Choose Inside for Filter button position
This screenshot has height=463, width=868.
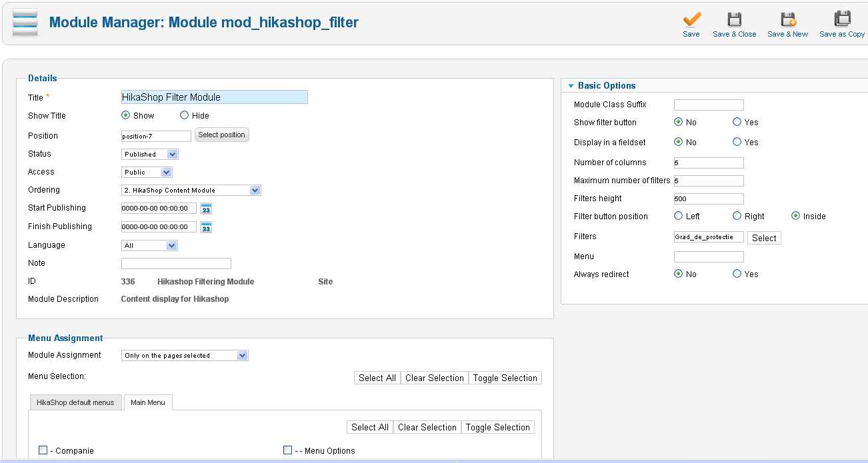795,216
